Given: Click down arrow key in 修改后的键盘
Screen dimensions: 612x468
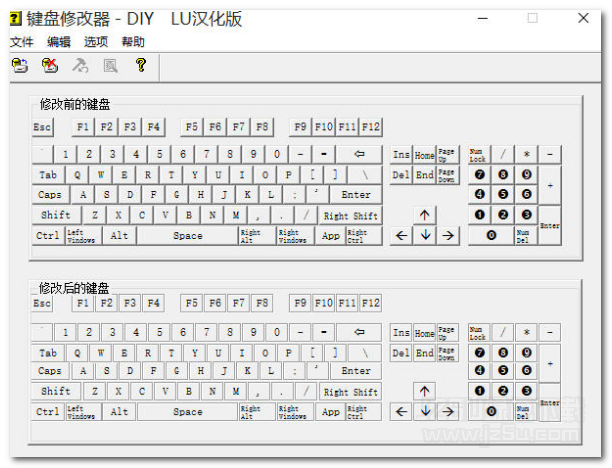Looking at the screenshot, I should (425, 412).
